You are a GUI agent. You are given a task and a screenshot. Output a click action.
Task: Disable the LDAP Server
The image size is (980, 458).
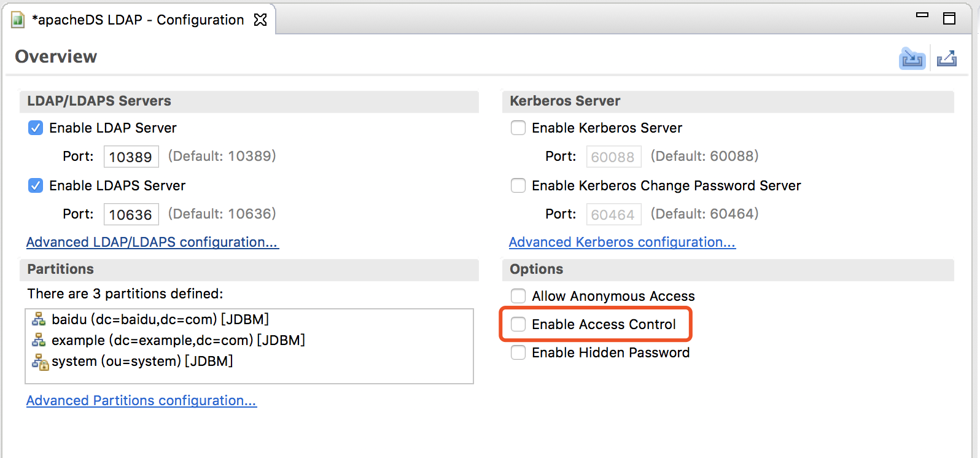[x=35, y=128]
